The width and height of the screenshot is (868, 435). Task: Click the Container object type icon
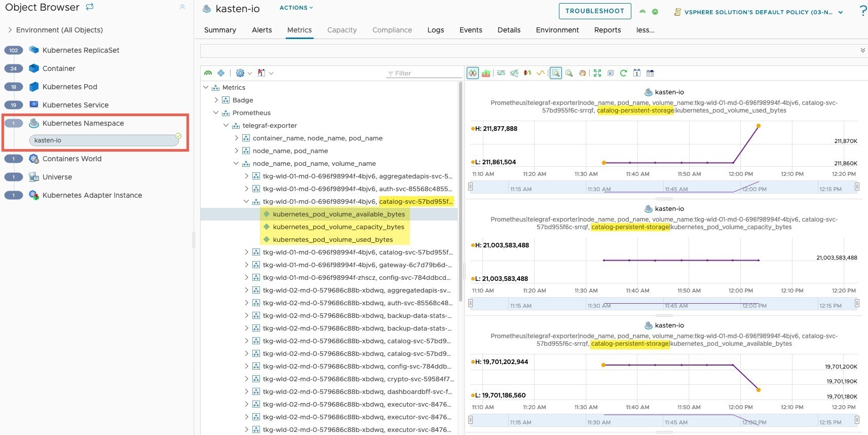34,68
